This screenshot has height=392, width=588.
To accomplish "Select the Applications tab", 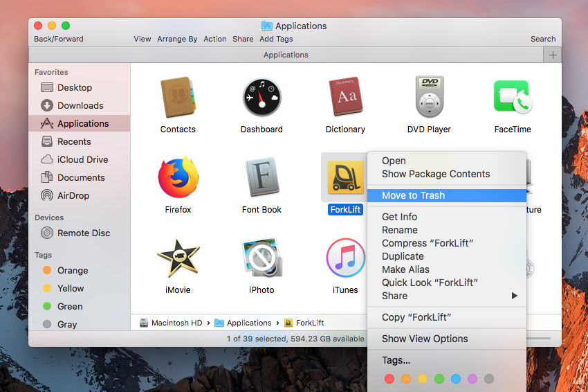I will [x=286, y=55].
